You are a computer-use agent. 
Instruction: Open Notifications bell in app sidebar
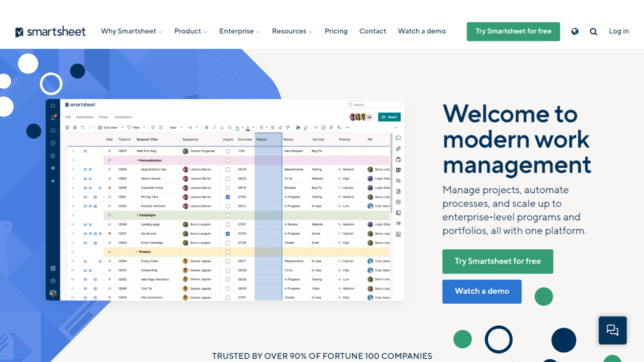(x=53, y=118)
